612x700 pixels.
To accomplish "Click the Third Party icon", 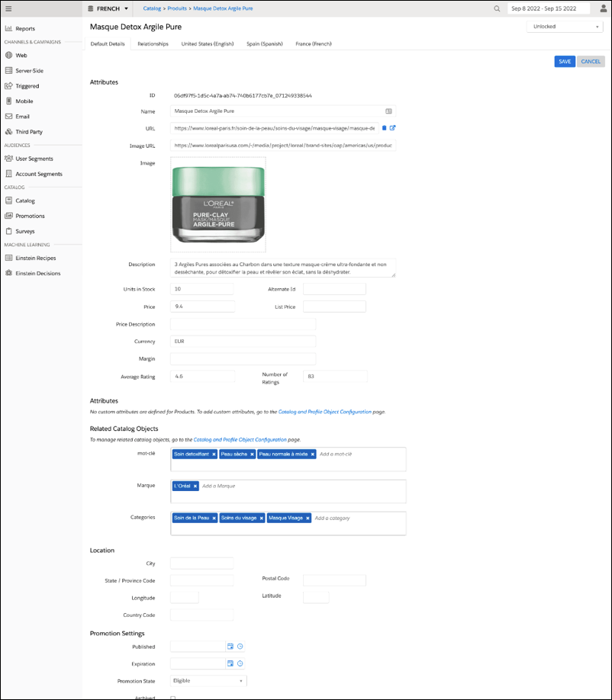I will (x=8, y=132).
